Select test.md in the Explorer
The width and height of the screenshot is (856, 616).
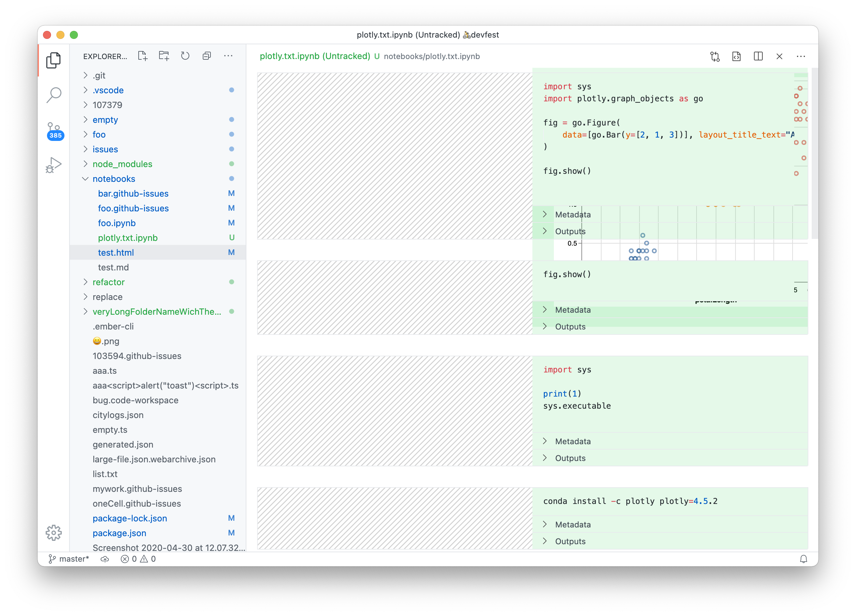pyautogui.click(x=113, y=267)
